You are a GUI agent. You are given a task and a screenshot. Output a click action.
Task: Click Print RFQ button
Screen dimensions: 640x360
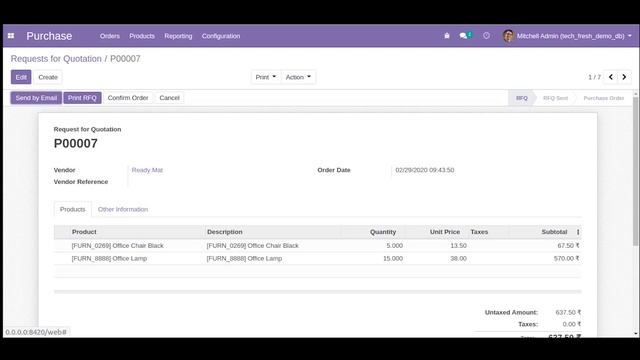(x=82, y=98)
